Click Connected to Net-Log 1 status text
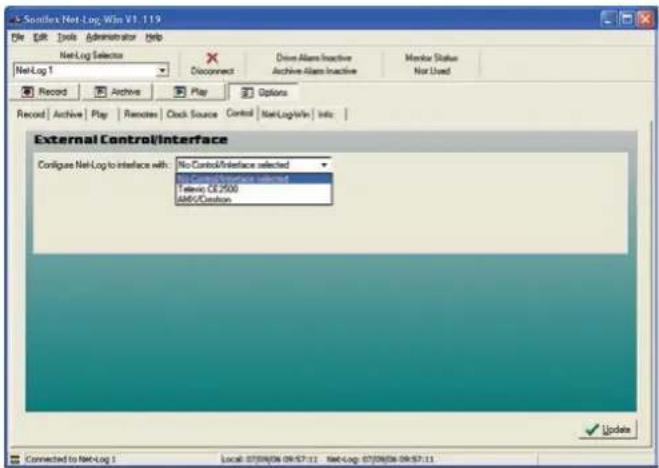659x468 pixels. (x=70, y=459)
